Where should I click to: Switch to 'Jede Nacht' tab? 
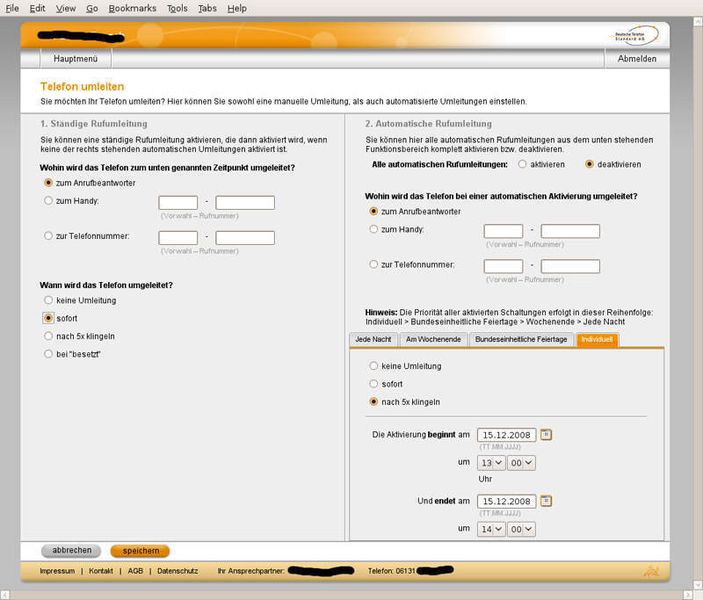[373, 339]
